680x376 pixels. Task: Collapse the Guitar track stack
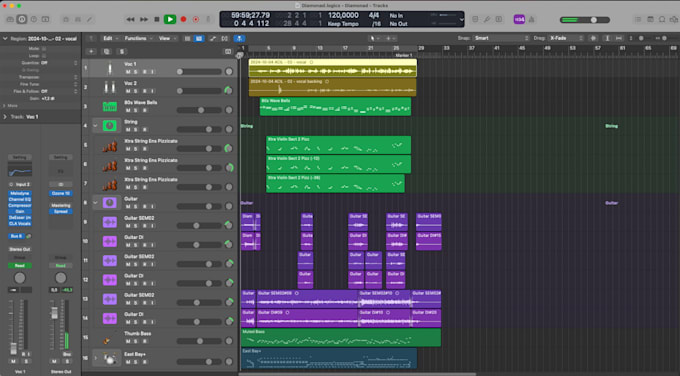coord(95,203)
